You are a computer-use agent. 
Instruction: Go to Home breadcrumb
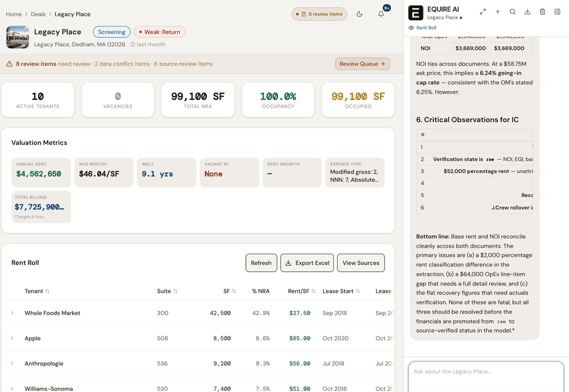coord(14,14)
